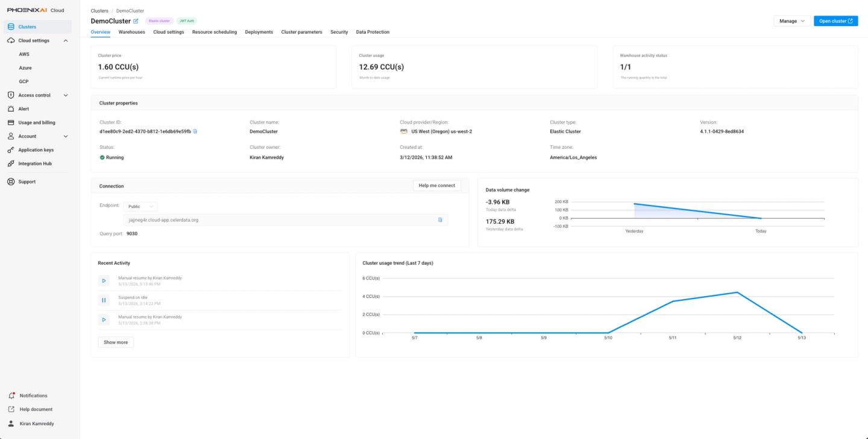Image resolution: width=868 pixels, height=439 pixels.
Task: Click the "12.69 CCU(s)" cluster usage value
Action: pos(382,67)
